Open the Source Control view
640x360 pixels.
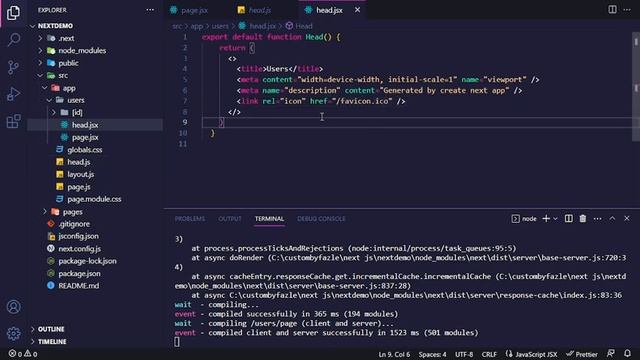pyautogui.click(x=13, y=67)
